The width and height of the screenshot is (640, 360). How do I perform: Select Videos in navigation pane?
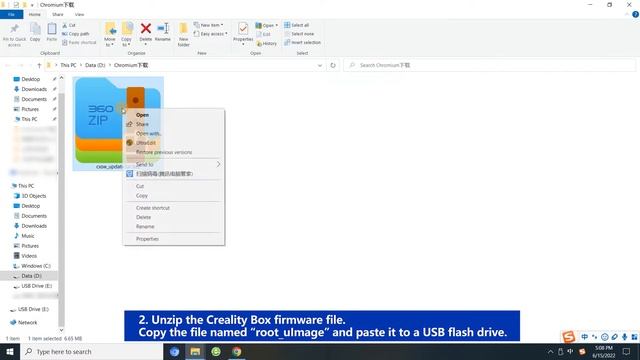click(x=29, y=256)
